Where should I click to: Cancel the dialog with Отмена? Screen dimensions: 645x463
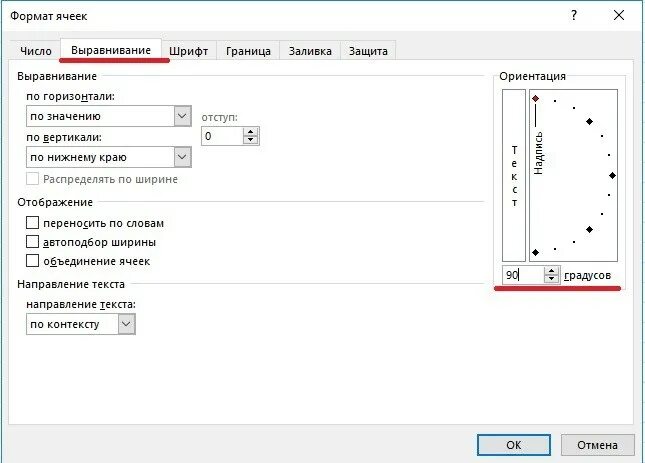[597, 445]
